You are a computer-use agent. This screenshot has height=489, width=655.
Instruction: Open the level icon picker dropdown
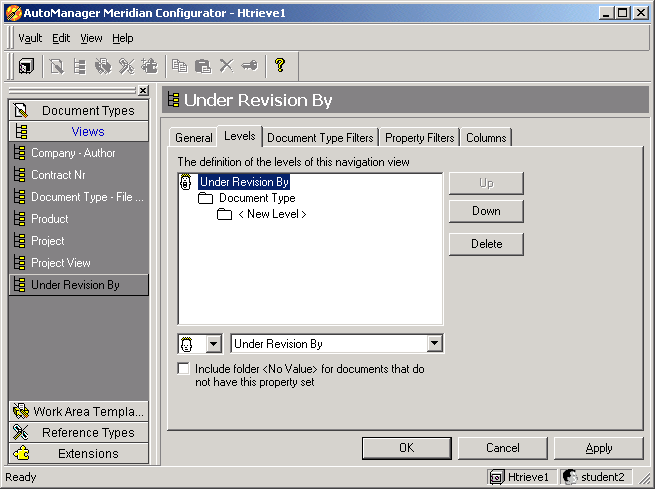213,344
